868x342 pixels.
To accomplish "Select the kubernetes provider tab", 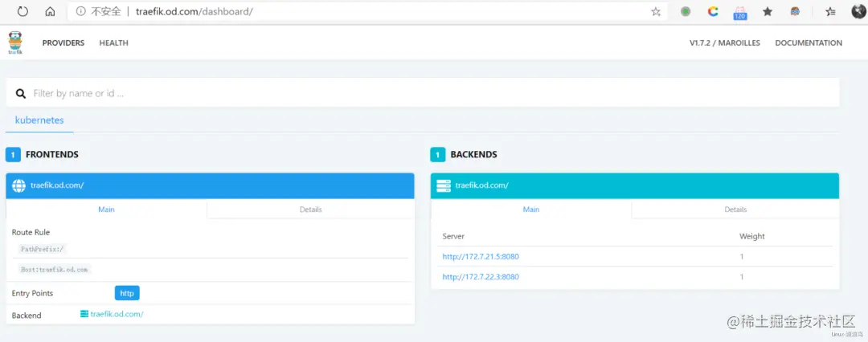I will (x=39, y=120).
